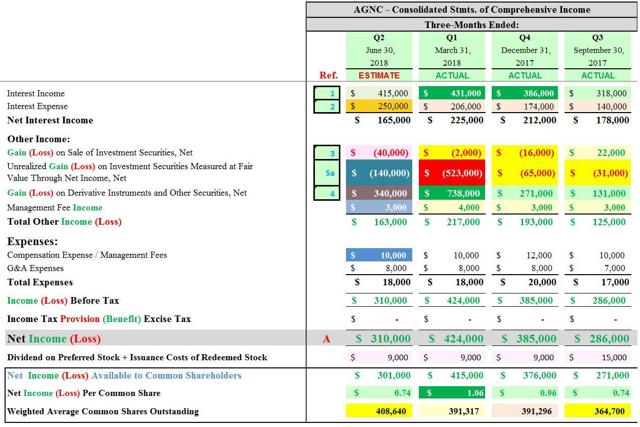Select Q1 weighted shares cell 391,317
This screenshot has height=427, width=640.
point(452,411)
